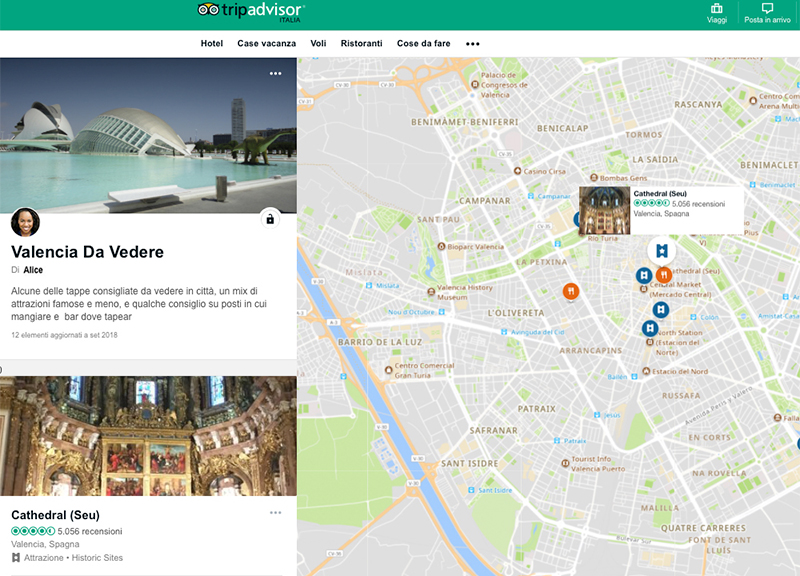
Task: Click the blue attraction pin above North Station
Action: (650, 327)
